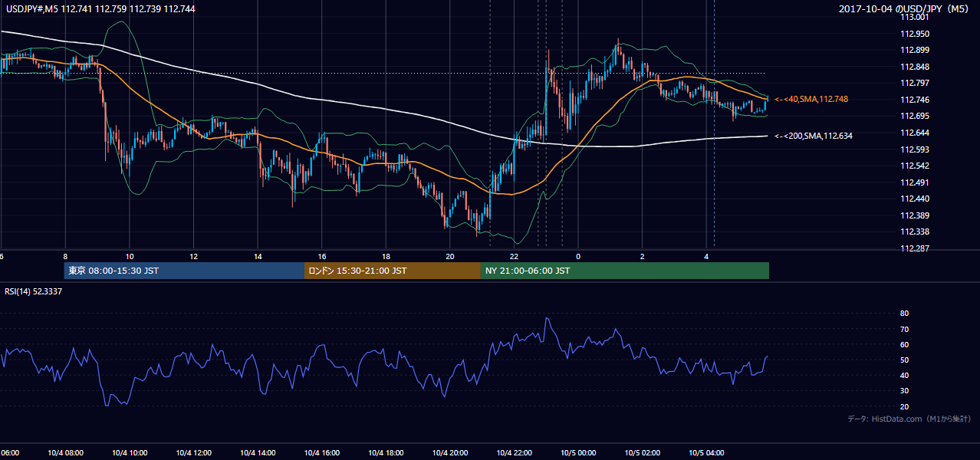Click RSI scale value 30
Screen dimensions: 980x460
[x=904, y=390]
